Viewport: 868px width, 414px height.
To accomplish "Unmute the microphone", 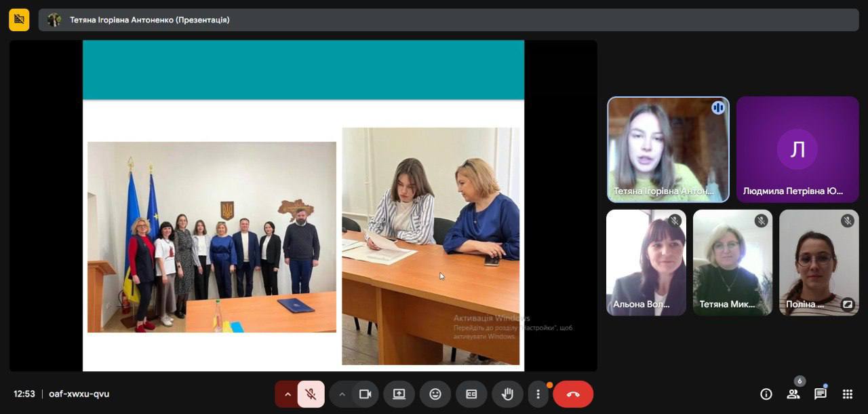I will click(311, 394).
